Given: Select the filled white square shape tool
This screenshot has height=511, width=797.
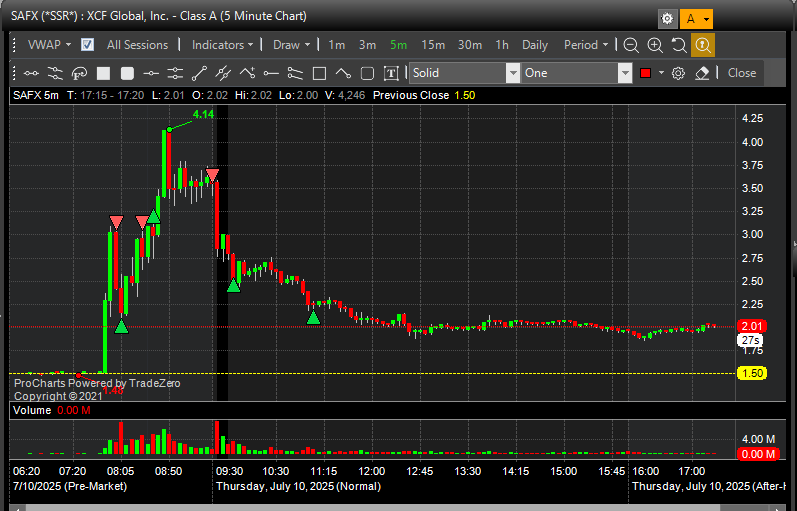Looking at the screenshot, I should click(x=103, y=73).
